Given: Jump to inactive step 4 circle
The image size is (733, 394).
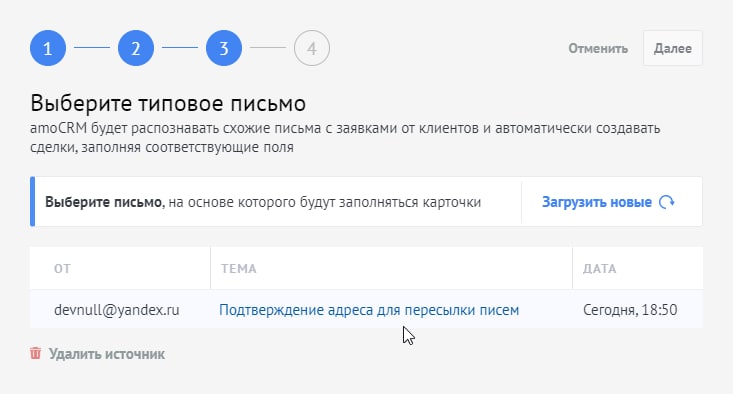Looking at the screenshot, I should (x=312, y=48).
